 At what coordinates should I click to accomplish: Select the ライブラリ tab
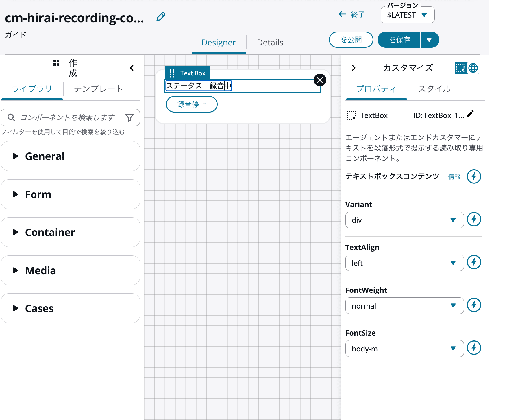32,89
